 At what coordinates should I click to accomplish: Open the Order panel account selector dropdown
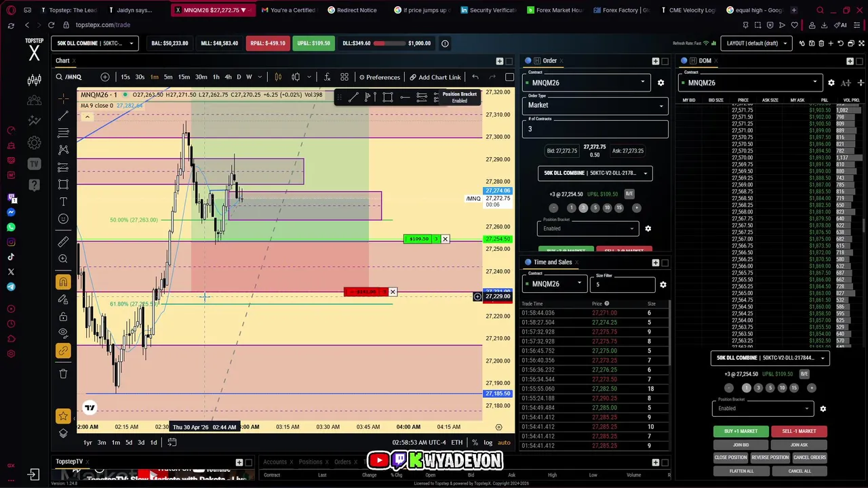(595, 173)
